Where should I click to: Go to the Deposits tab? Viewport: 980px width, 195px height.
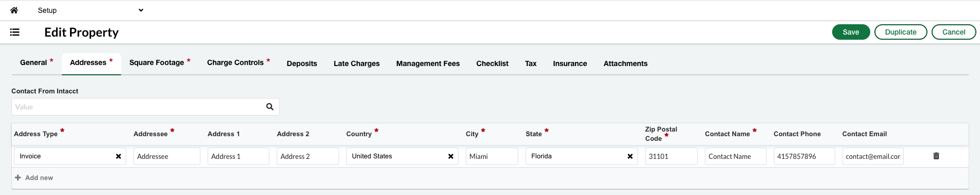tap(302, 63)
